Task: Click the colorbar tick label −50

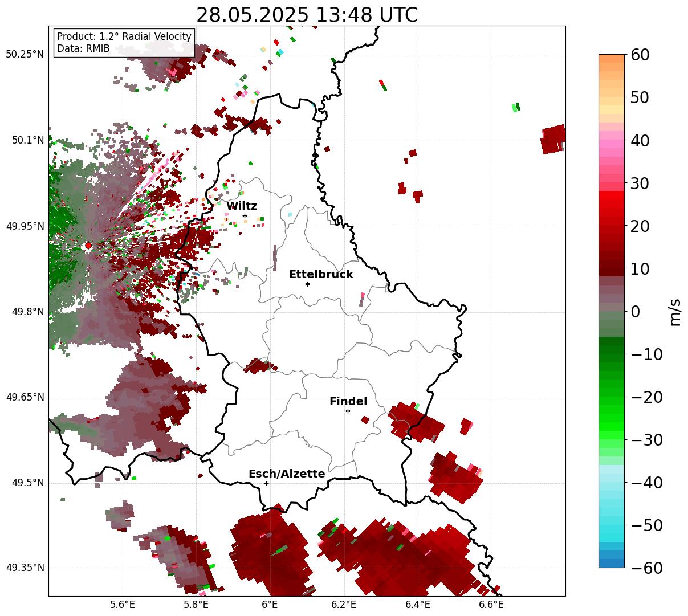Action: 646,525
